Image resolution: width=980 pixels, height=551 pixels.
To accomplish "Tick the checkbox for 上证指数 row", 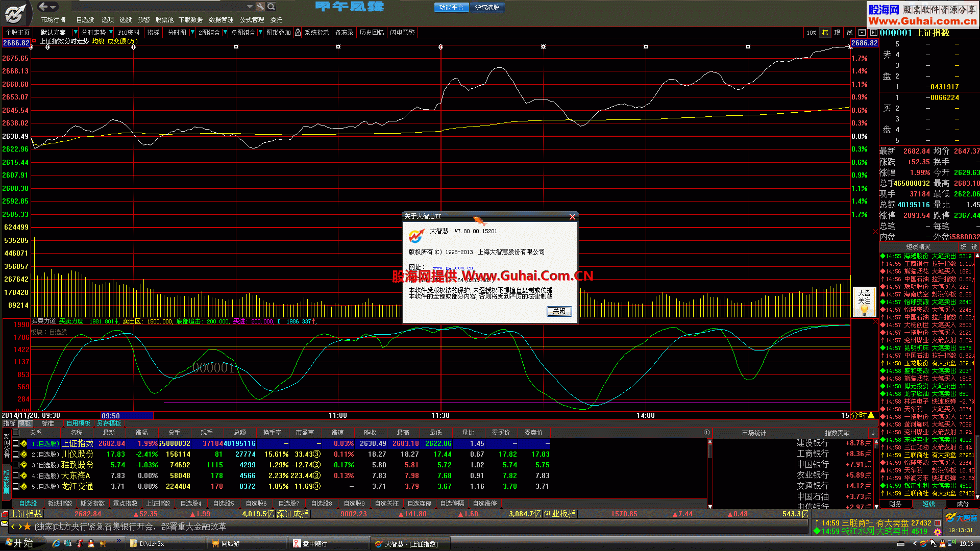I will (x=16, y=443).
